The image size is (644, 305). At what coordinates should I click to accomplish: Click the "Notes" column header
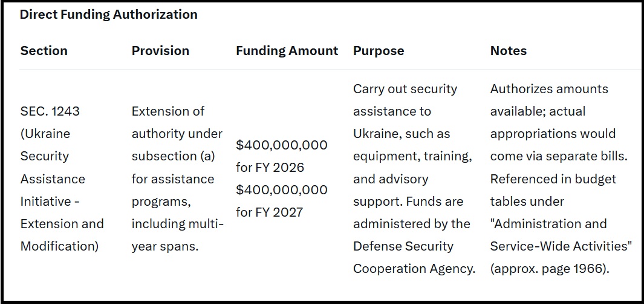508,51
